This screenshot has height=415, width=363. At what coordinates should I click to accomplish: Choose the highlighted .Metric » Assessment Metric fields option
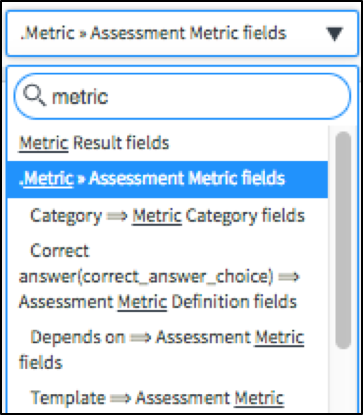[167, 179]
